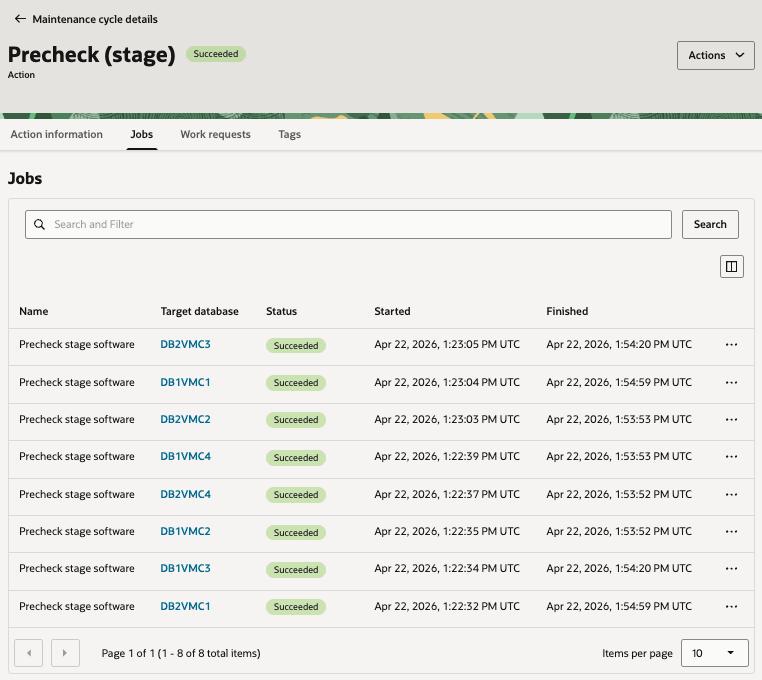Image resolution: width=762 pixels, height=680 pixels.
Task: Switch to Action information tab
Action: [56, 134]
